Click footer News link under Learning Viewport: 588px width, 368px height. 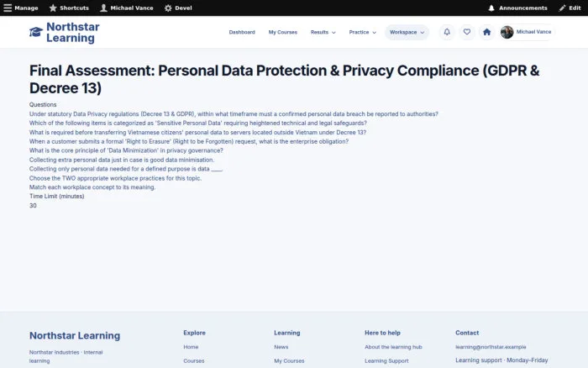pyautogui.click(x=281, y=347)
